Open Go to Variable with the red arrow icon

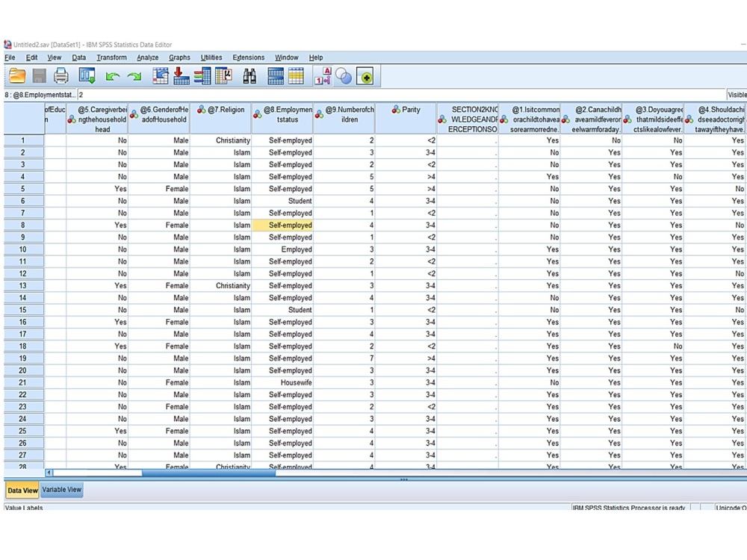click(x=181, y=76)
